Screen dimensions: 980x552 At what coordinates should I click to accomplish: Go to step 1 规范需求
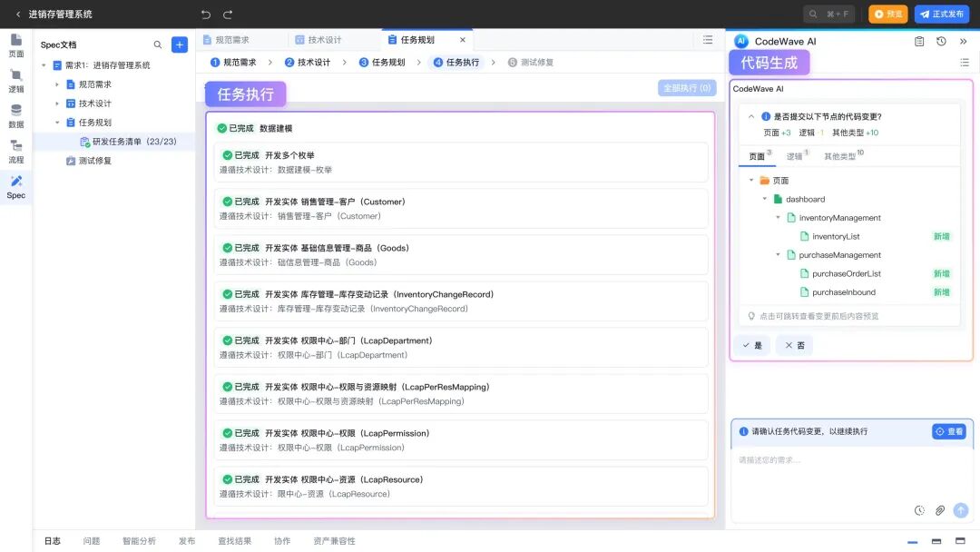pyautogui.click(x=234, y=63)
